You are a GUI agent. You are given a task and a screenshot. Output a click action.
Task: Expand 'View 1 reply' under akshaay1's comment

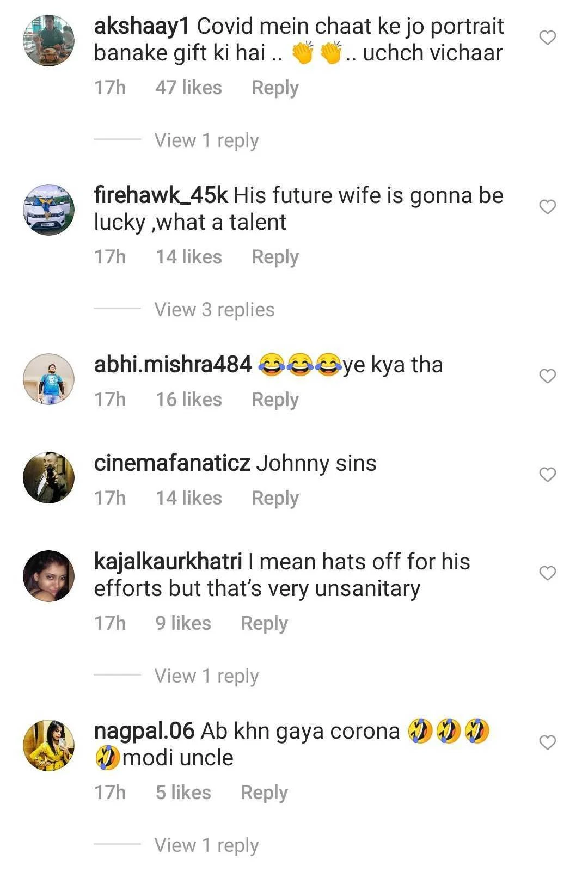point(206,140)
